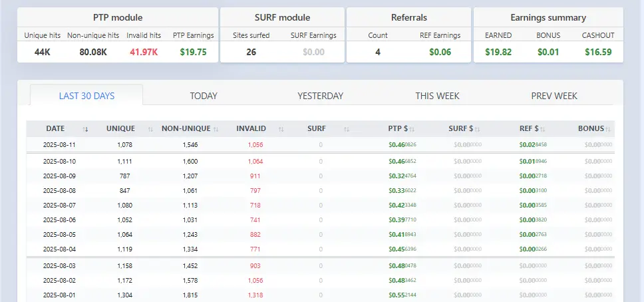
Task: Click unique count 1,304 for 2025-08-01
Action: tap(125, 295)
